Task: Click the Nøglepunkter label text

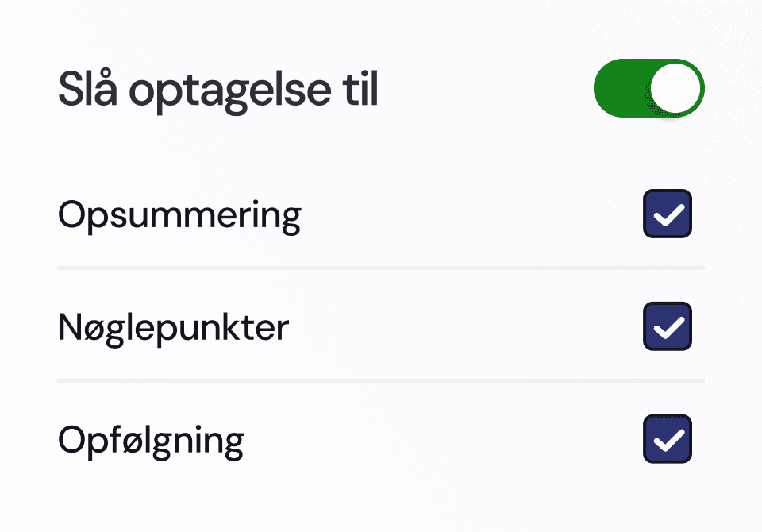Action: click(x=174, y=328)
